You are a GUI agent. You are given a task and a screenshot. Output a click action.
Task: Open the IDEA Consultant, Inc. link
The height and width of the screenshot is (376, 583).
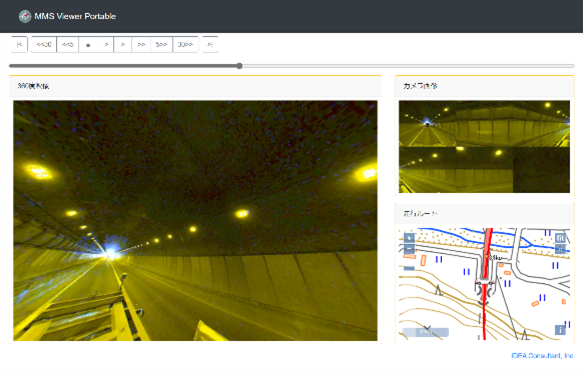tap(542, 356)
